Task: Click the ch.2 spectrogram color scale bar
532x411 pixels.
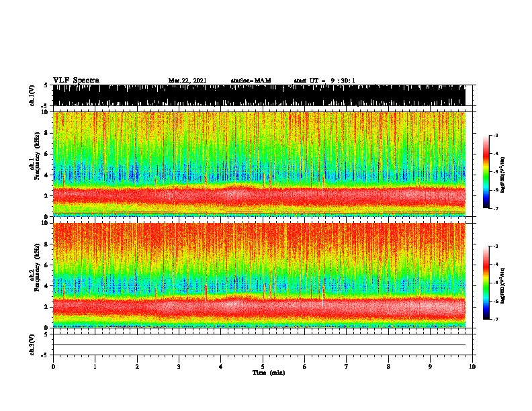Action: point(486,283)
